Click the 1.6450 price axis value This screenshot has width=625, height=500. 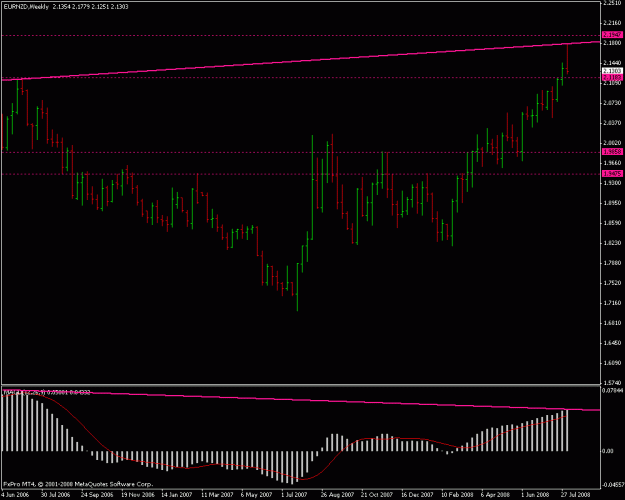coord(612,343)
